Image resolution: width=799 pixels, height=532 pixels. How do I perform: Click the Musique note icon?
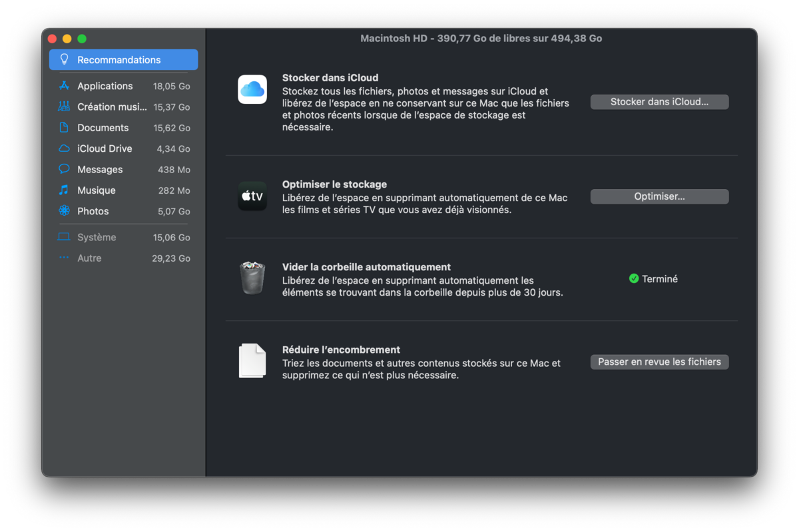coord(64,190)
